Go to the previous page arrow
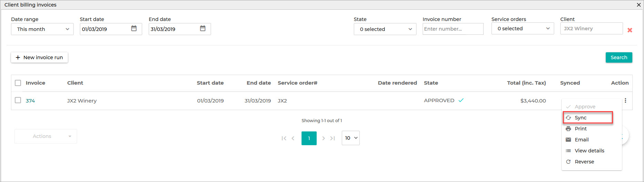 click(x=293, y=138)
